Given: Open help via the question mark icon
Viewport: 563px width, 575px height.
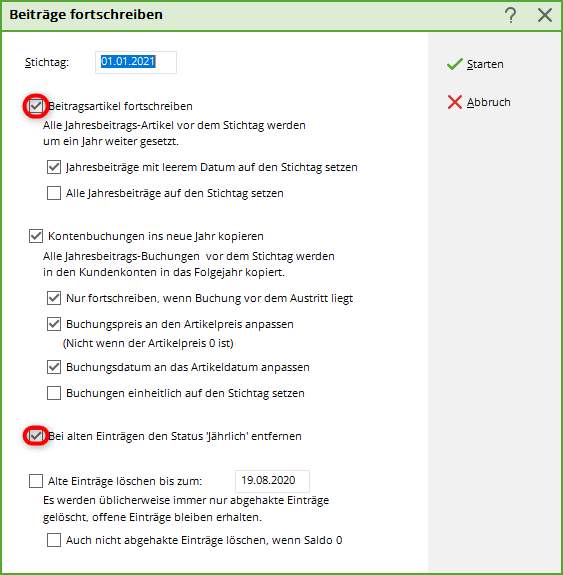Looking at the screenshot, I should tap(510, 15).
